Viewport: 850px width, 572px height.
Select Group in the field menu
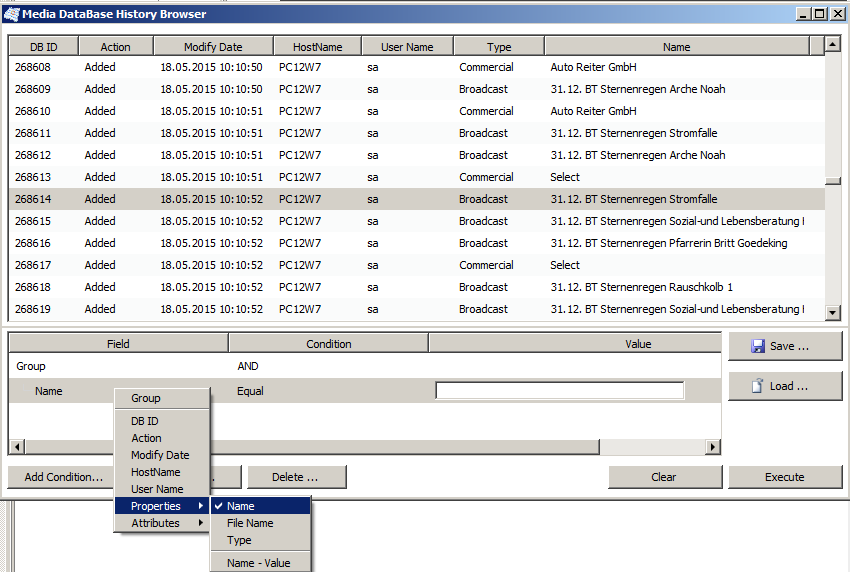click(x=162, y=398)
